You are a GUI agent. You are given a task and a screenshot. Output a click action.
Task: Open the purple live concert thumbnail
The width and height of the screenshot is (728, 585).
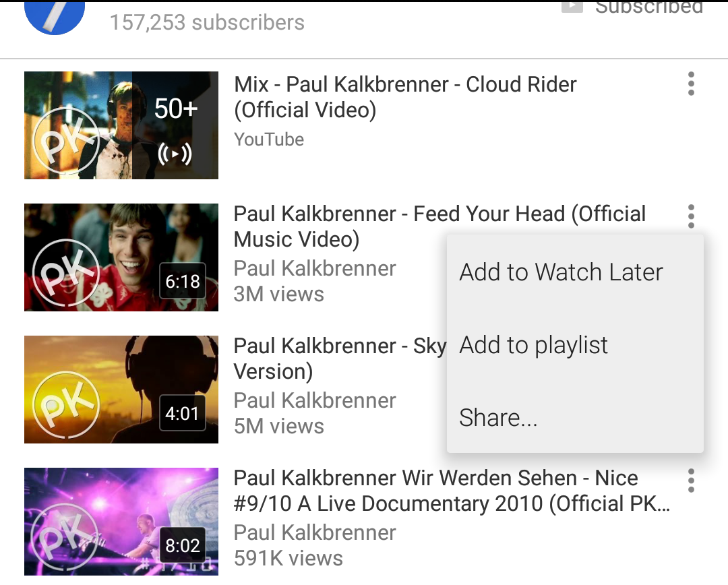point(121,522)
